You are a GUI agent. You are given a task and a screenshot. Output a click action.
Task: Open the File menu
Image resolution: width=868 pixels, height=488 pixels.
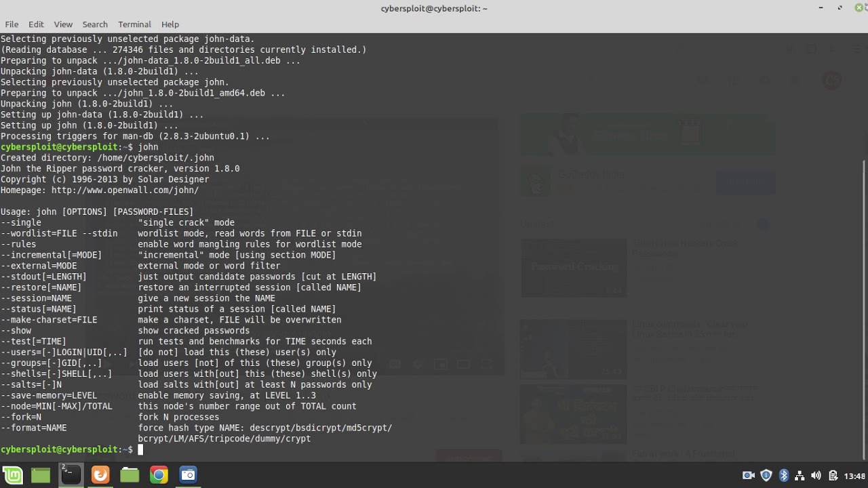tap(12, 24)
